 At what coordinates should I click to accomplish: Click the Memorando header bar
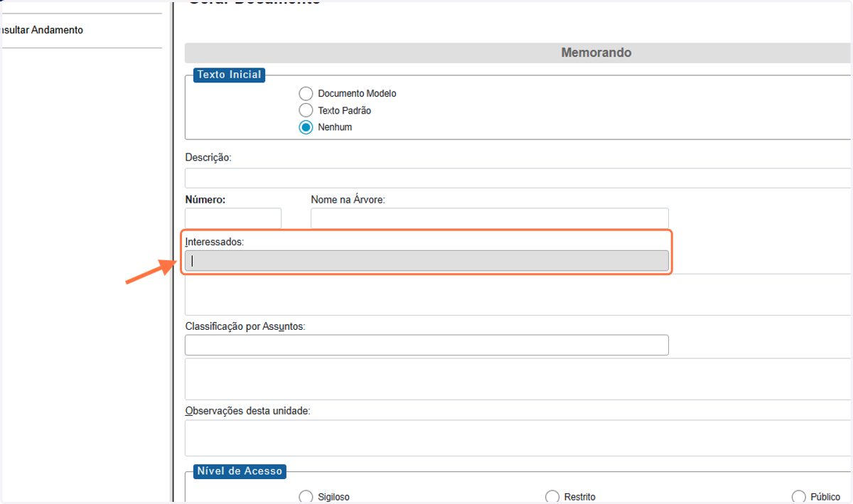pos(518,53)
